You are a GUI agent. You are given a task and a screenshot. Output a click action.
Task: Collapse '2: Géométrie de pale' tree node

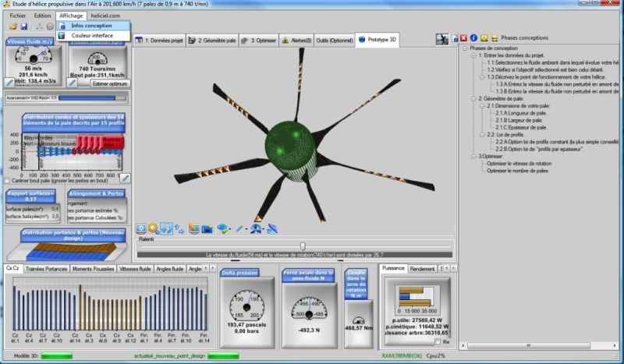click(473, 99)
